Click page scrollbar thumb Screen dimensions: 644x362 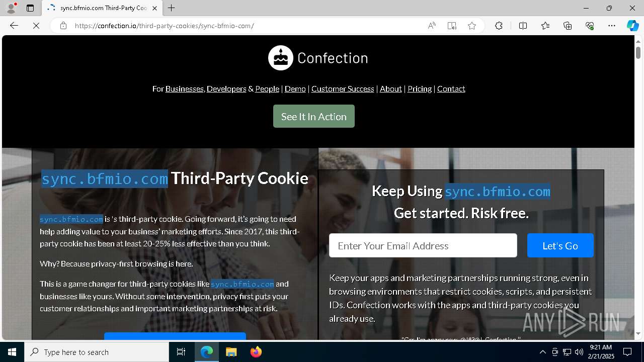(x=638, y=52)
